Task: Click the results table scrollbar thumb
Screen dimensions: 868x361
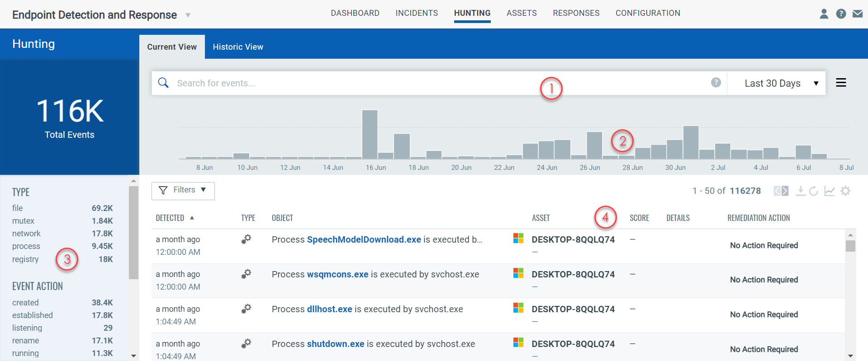Action: (x=850, y=246)
